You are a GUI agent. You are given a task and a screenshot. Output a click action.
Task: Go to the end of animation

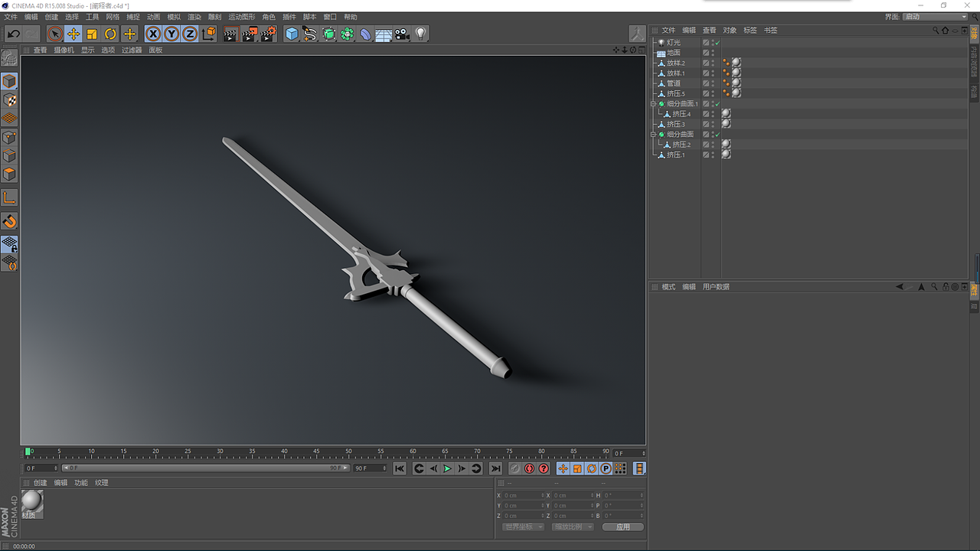click(495, 468)
